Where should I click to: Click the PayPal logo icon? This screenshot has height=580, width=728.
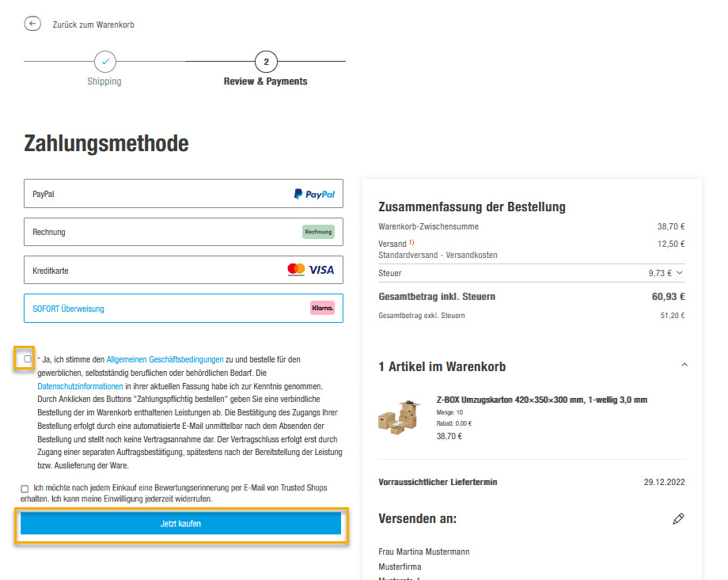tap(314, 194)
